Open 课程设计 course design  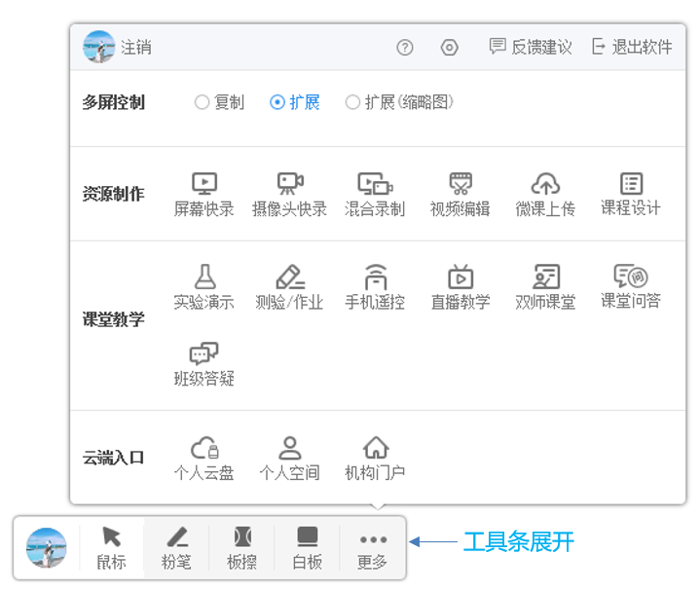pos(631,193)
